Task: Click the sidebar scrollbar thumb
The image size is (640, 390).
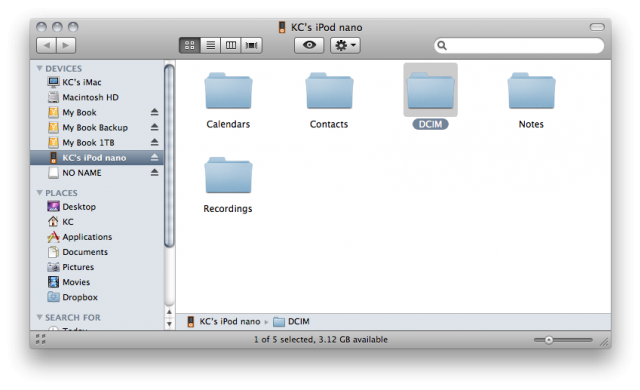Action: pyautogui.click(x=169, y=156)
